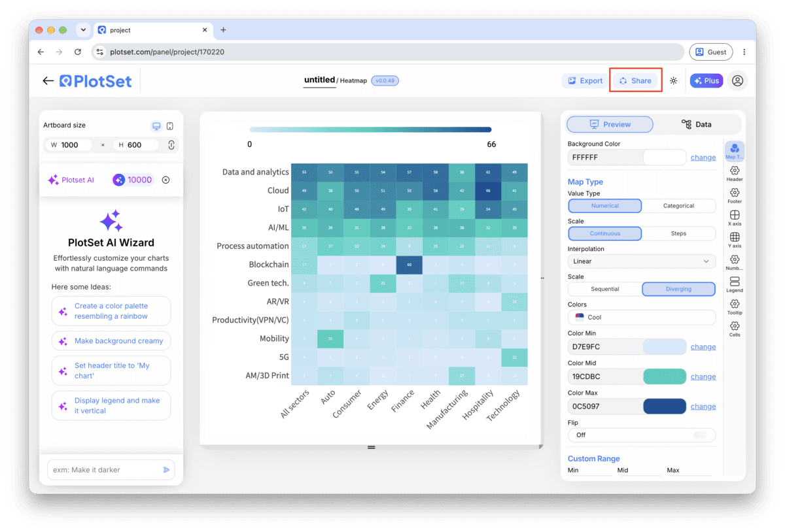
Task: Click Color Mid teal swatch
Action: coord(665,376)
